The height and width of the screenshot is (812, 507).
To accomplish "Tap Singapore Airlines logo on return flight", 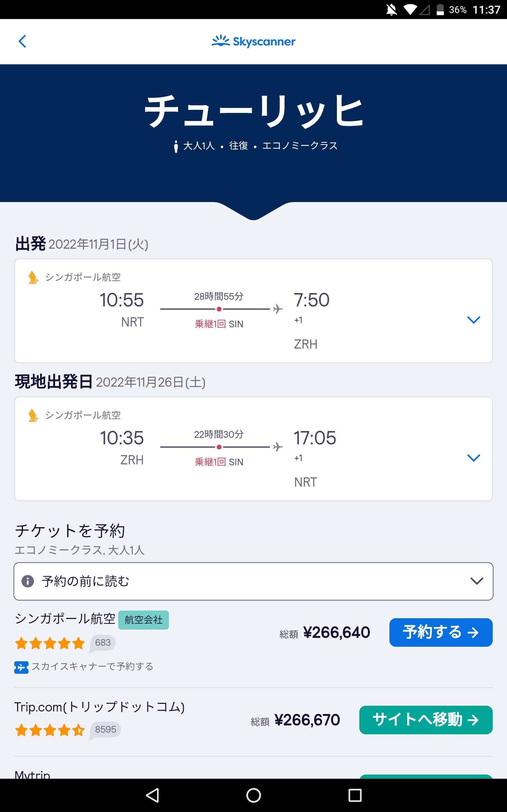I will [x=33, y=416].
